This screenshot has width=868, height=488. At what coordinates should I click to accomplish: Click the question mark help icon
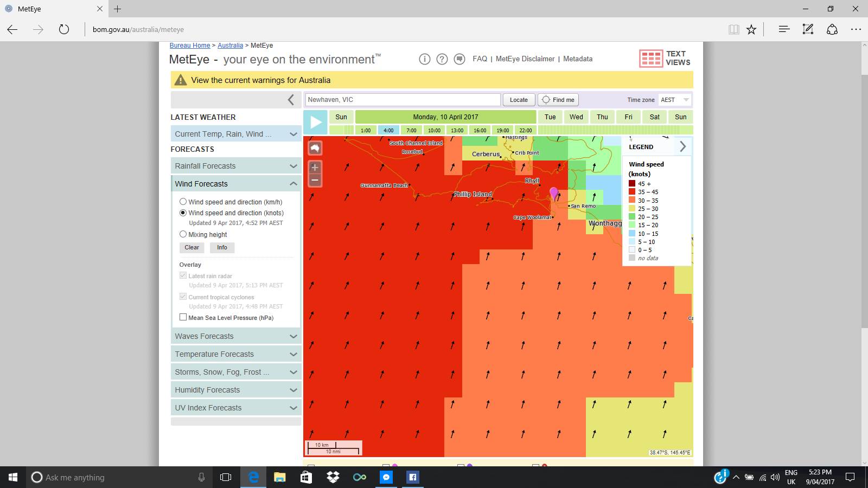(442, 59)
